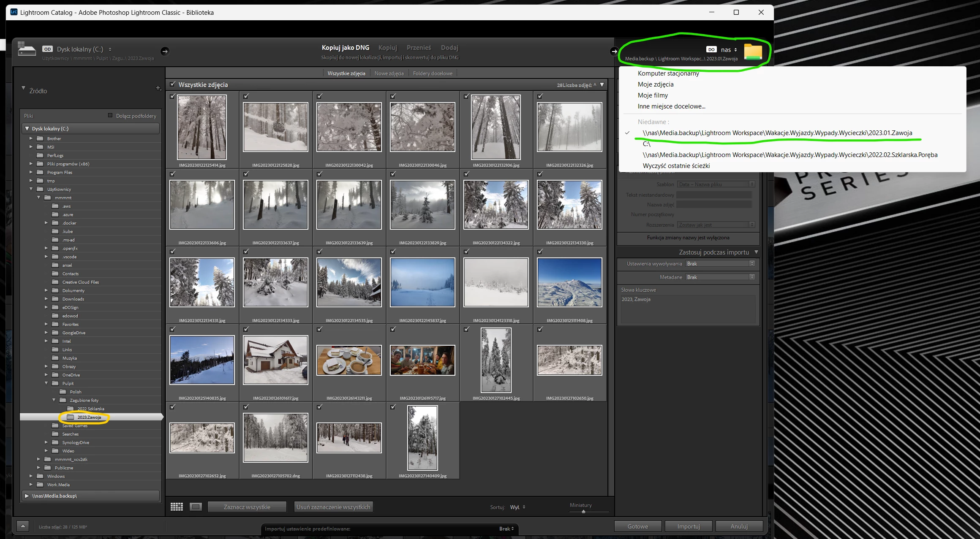Viewport: 980px width, 539px height.
Task: Click the up-arrow collapse button at bottom left
Action: [23, 526]
